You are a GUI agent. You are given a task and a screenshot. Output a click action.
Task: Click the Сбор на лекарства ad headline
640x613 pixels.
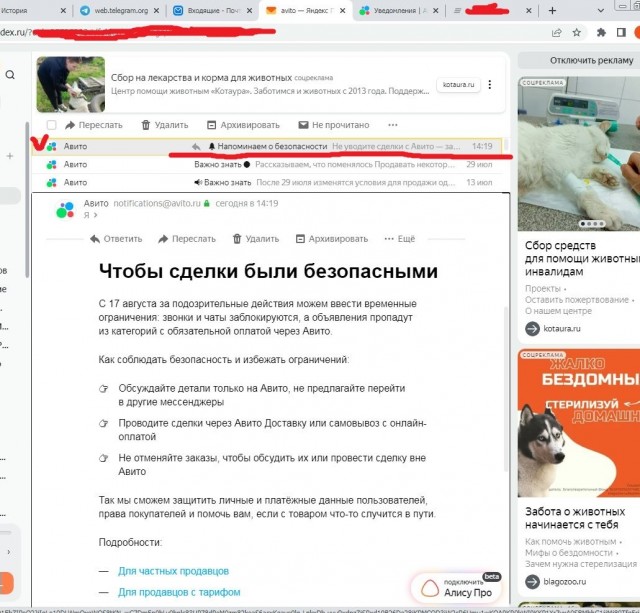click(x=201, y=78)
